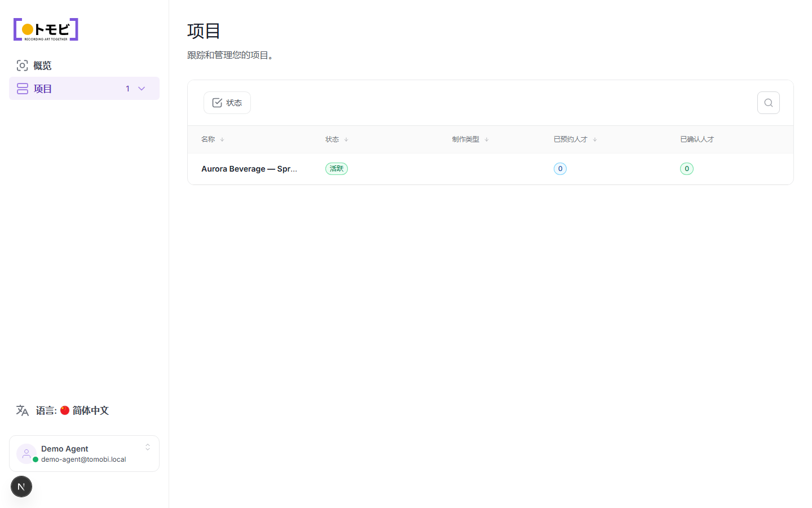Sort by 已预约人才 column

[575, 139]
